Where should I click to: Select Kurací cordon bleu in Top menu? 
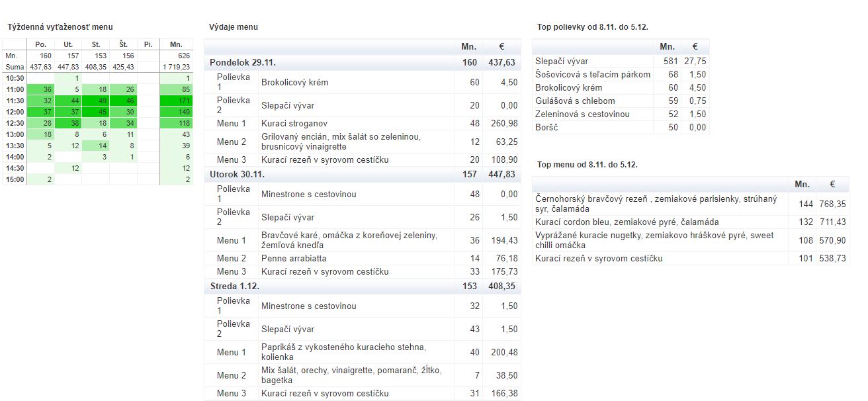coord(627,222)
